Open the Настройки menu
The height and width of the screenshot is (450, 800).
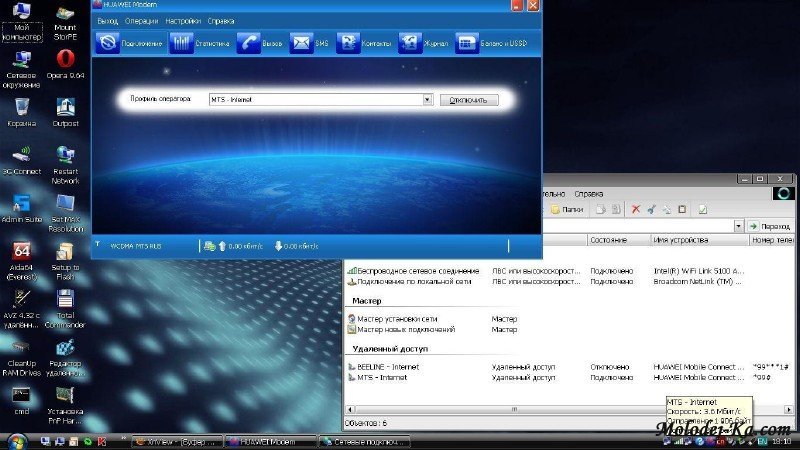182,21
